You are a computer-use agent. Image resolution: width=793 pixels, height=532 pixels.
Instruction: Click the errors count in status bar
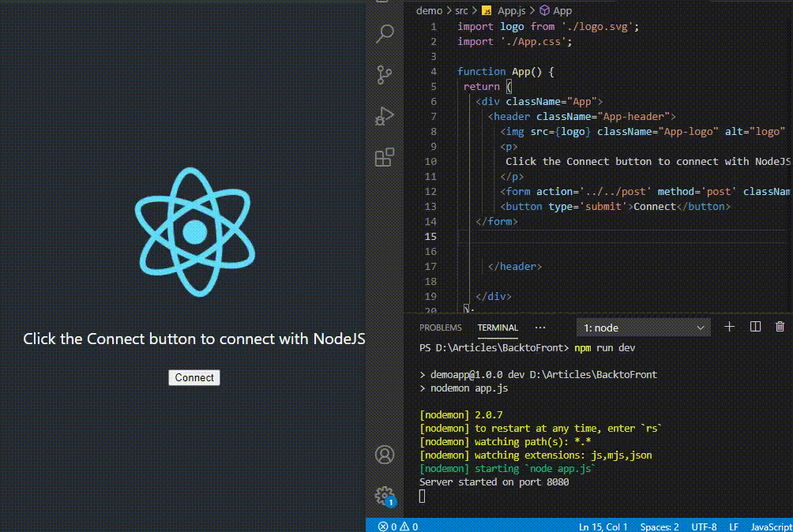point(387,526)
